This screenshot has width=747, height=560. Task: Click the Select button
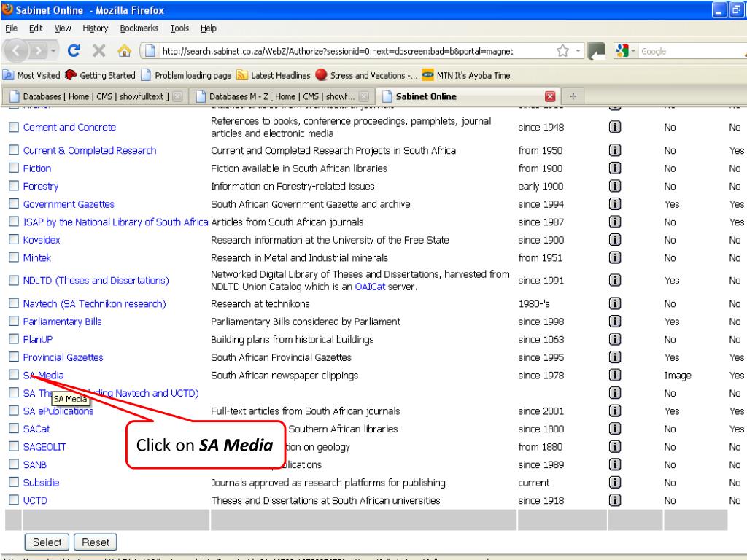coord(47,542)
